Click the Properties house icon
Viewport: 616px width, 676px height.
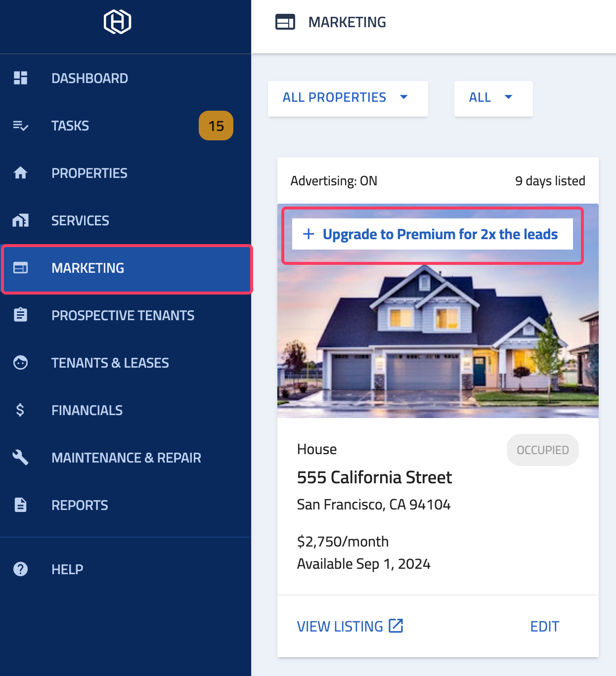[20, 173]
